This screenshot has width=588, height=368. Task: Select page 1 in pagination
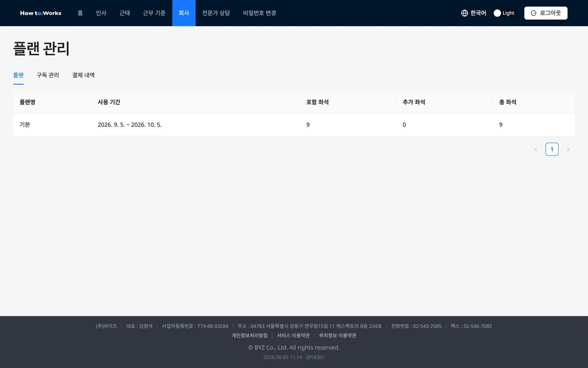click(x=552, y=149)
